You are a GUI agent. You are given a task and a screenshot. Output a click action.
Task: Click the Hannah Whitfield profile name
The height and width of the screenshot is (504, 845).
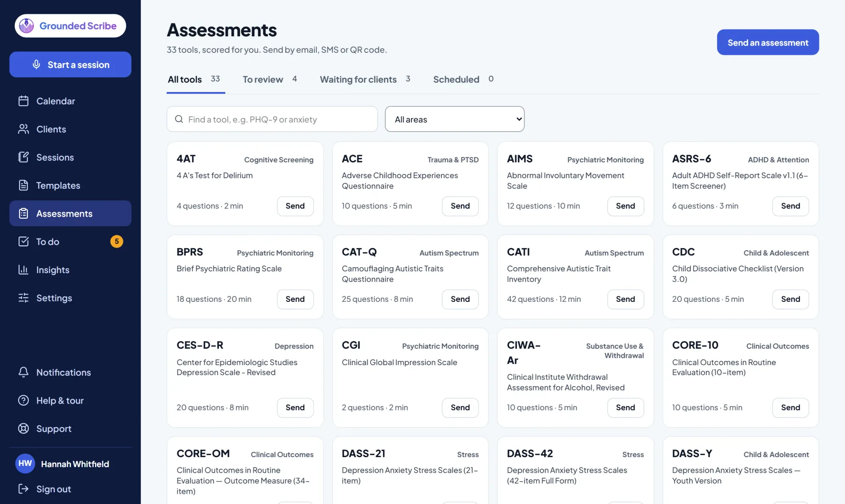75,464
